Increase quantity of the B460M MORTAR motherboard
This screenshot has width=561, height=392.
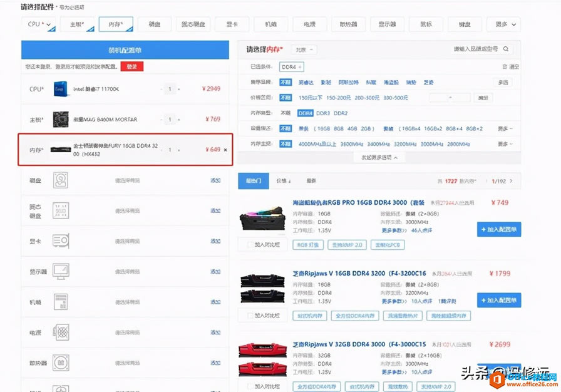pyautogui.click(x=179, y=119)
